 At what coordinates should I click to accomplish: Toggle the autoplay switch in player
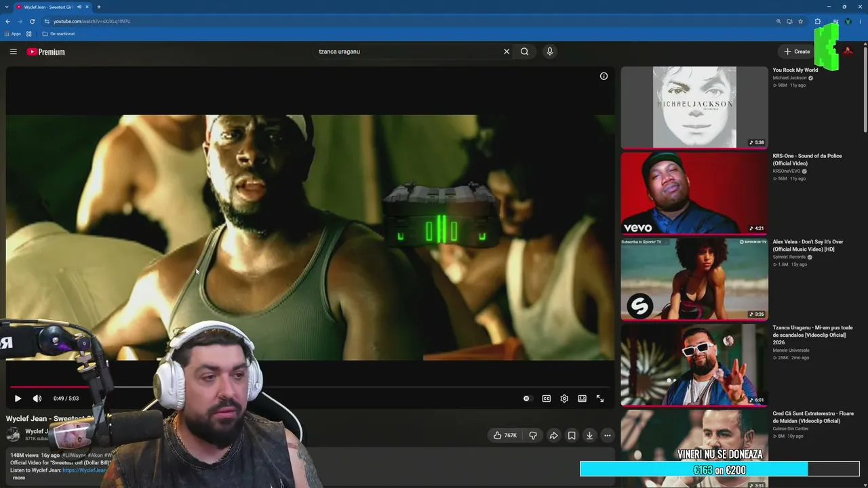528,399
